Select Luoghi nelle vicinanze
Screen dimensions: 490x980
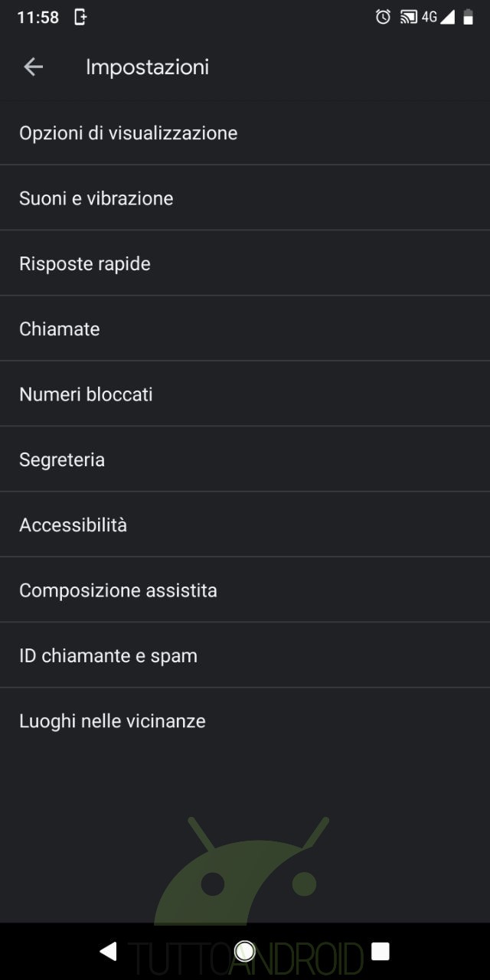(x=113, y=721)
